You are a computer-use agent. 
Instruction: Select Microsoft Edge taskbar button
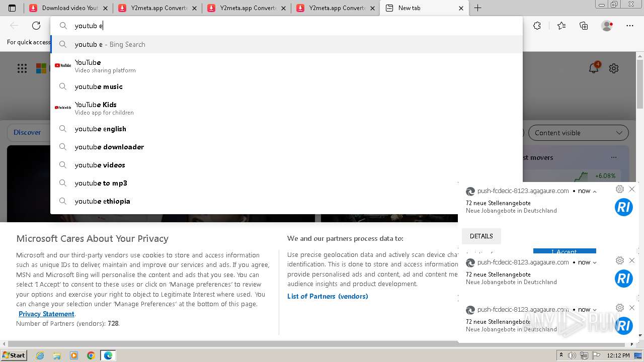click(108, 355)
